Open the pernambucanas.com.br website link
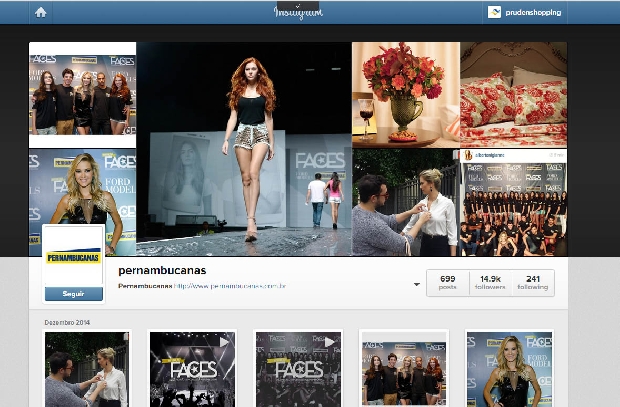 pyautogui.click(x=230, y=286)
